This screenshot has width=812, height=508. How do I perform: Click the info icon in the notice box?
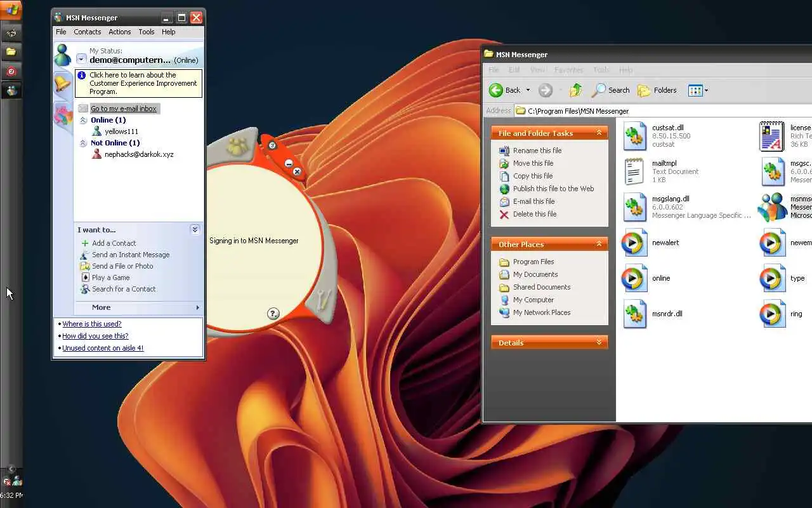click(x=82, y=75)
